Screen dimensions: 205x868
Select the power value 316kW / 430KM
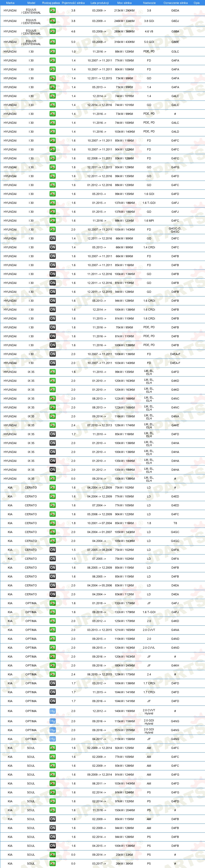(124, 42)
